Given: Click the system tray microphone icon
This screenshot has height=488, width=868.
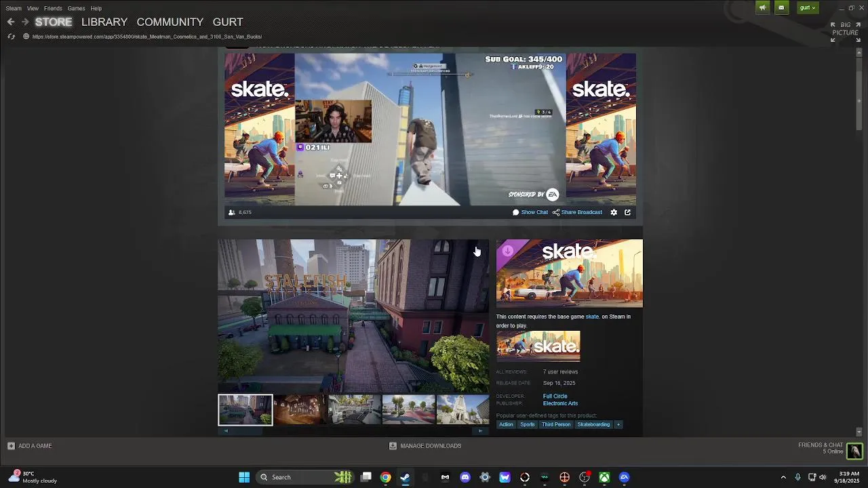Looking at the screenshot, I should (797, 477).
